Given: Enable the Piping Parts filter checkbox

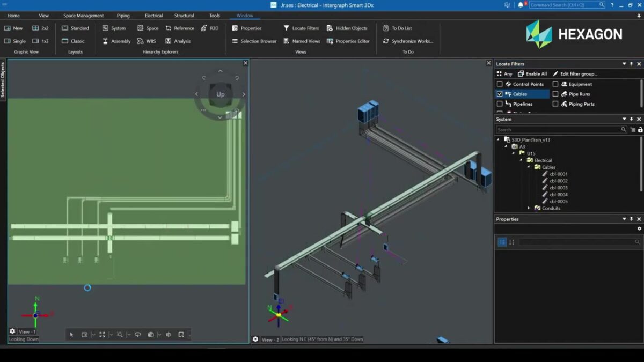Looking at the screenshot, I should [555, 104].
